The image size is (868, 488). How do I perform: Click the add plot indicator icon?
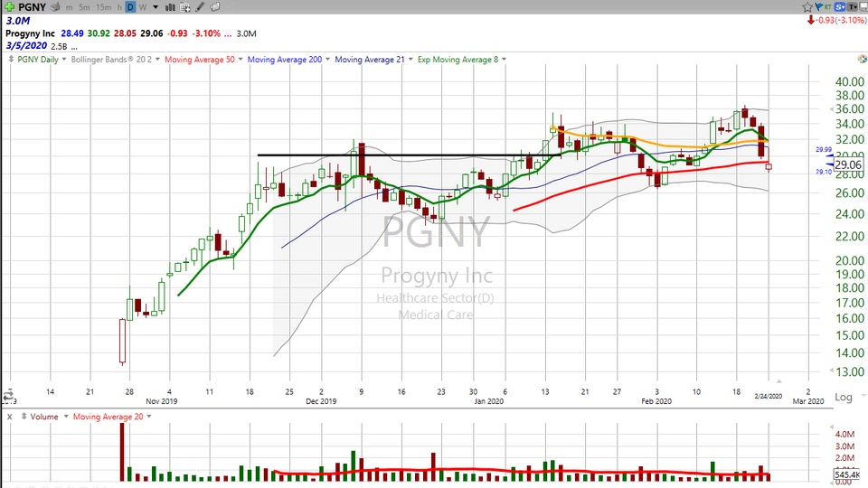point(184,7)
